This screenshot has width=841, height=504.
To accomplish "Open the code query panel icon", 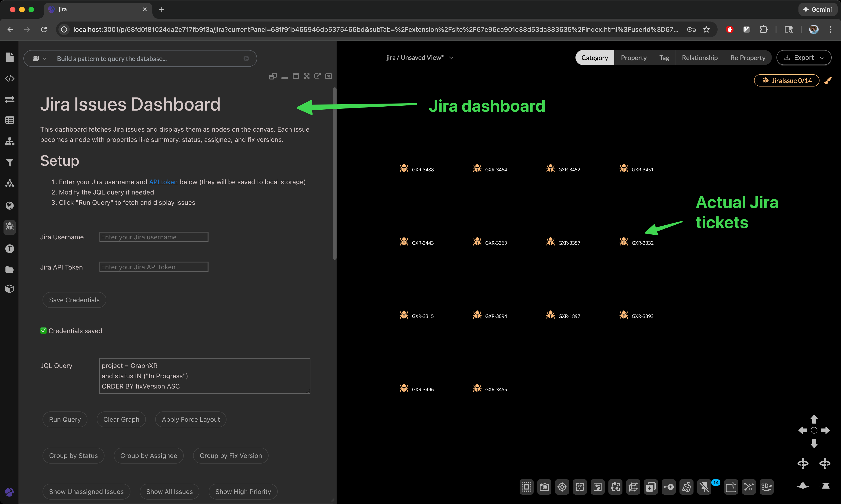I will pos(10,79).
